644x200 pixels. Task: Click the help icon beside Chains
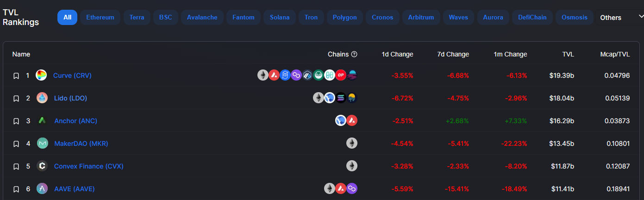[354, 54]
